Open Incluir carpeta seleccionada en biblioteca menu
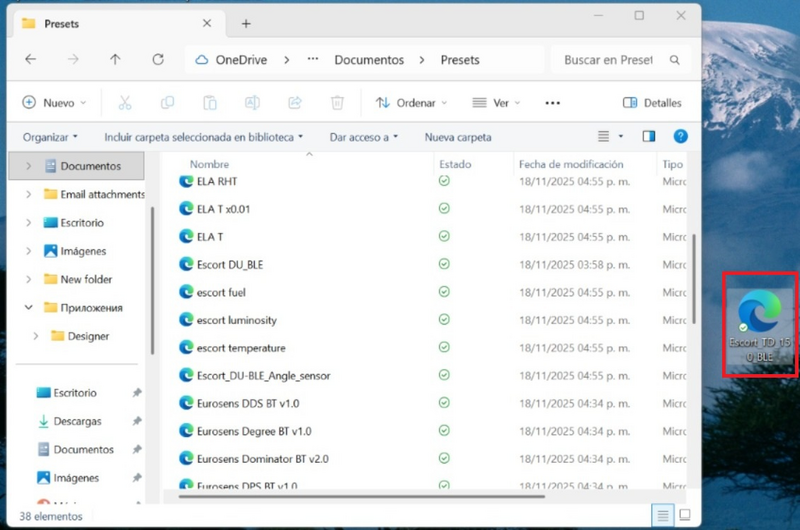 click(204, 137)
